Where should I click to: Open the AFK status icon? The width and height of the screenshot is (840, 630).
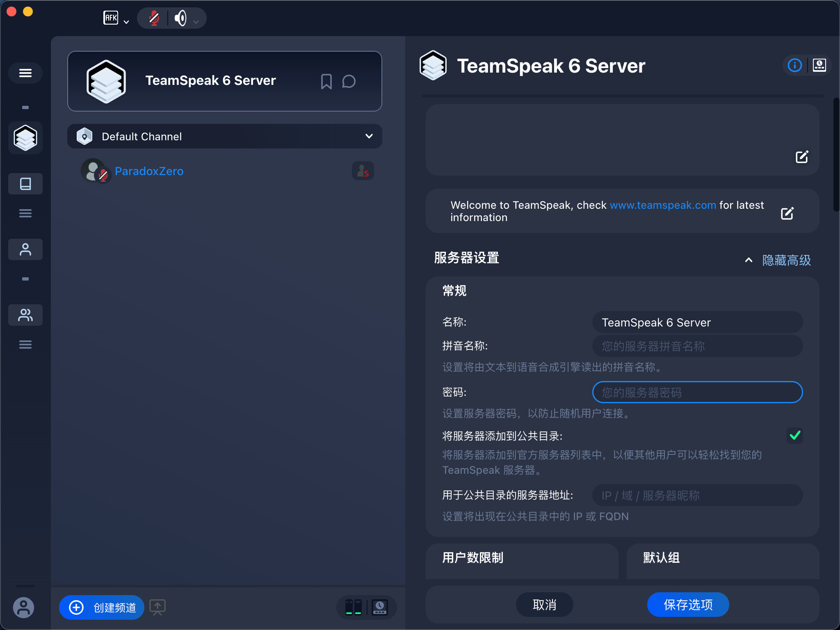[x=111, y=18]
